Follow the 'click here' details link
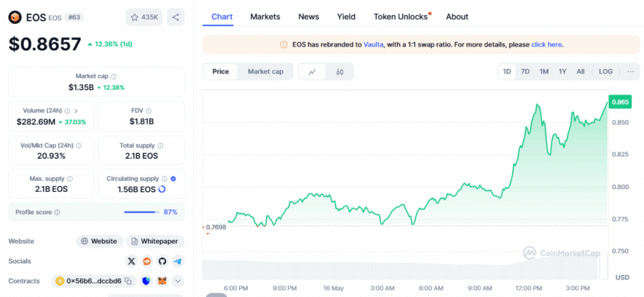This screenshot has width=644, height=297. click(546, 44)
